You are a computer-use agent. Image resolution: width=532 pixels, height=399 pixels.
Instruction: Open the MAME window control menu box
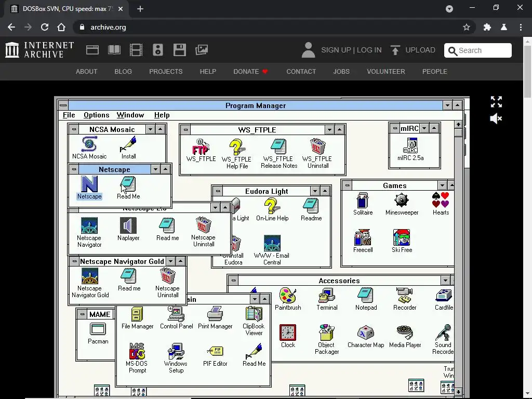point(82,314)
